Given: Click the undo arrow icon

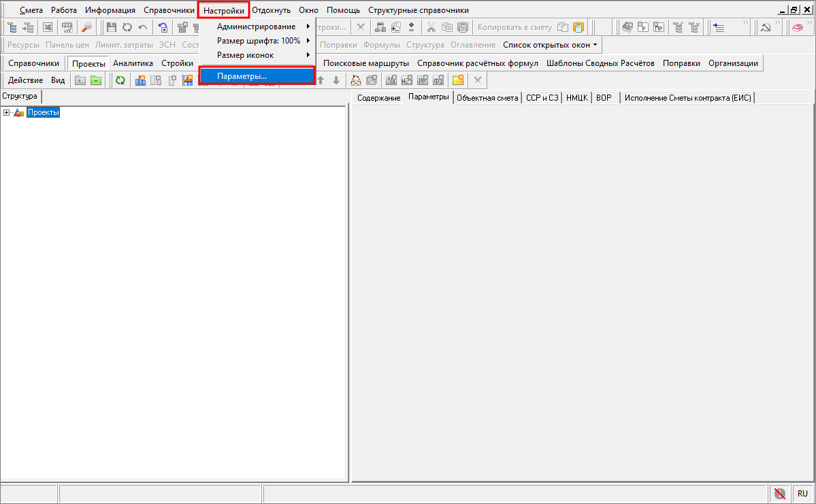Looking at the screenshot, I should 142,28.
